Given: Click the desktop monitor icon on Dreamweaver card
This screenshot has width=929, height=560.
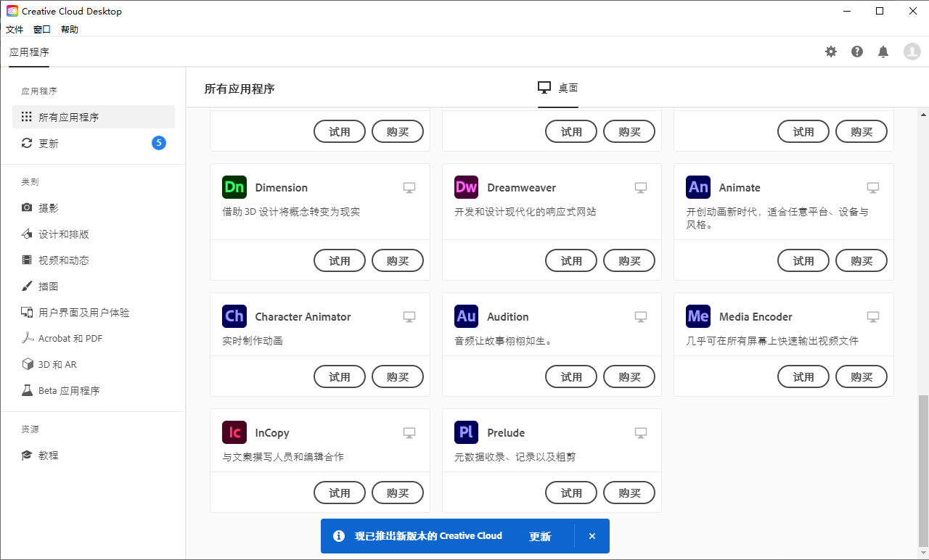Looking at the screenshot, I should point(641,188).
